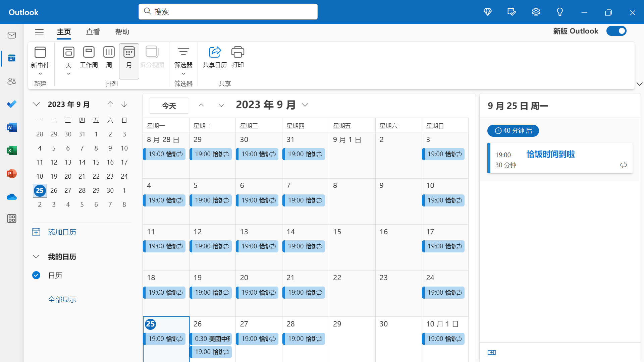Viewport: 644px width, 362px height.
Task: Click the 添加日历 calendar-plus icon
Action: click(36, 232)
